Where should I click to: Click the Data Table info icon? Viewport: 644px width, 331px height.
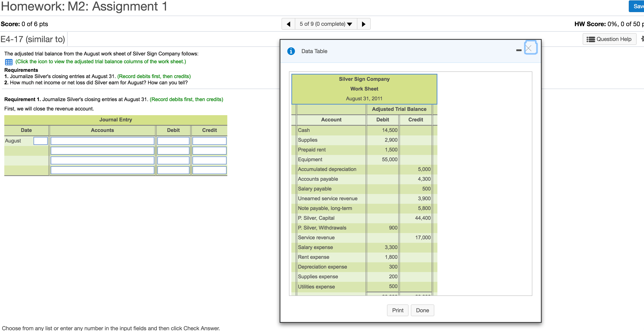291,51
